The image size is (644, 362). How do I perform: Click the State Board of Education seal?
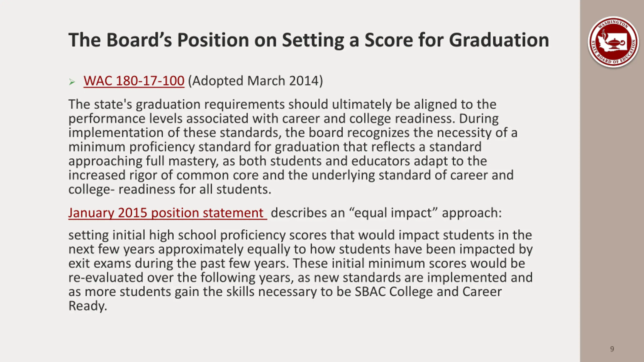coord(613,42)
